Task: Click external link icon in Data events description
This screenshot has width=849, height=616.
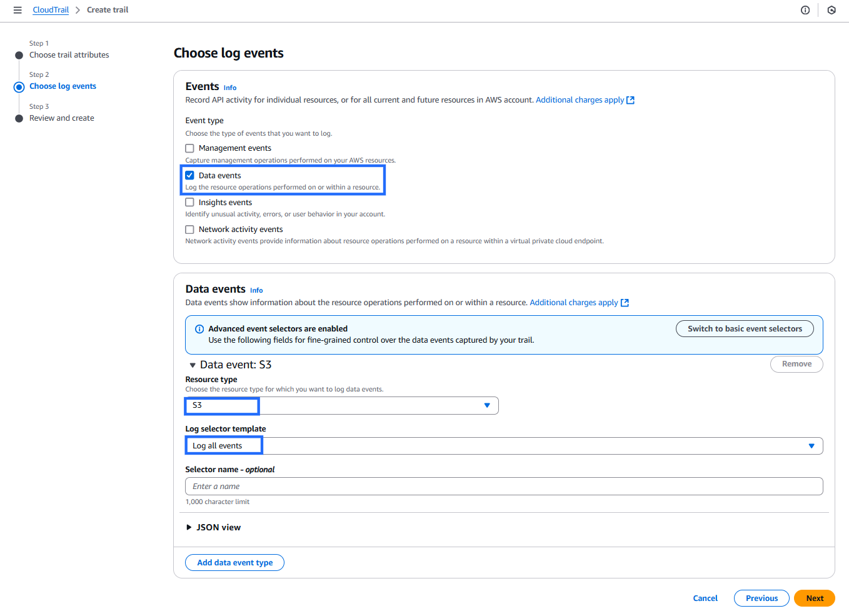Action: 625,303
